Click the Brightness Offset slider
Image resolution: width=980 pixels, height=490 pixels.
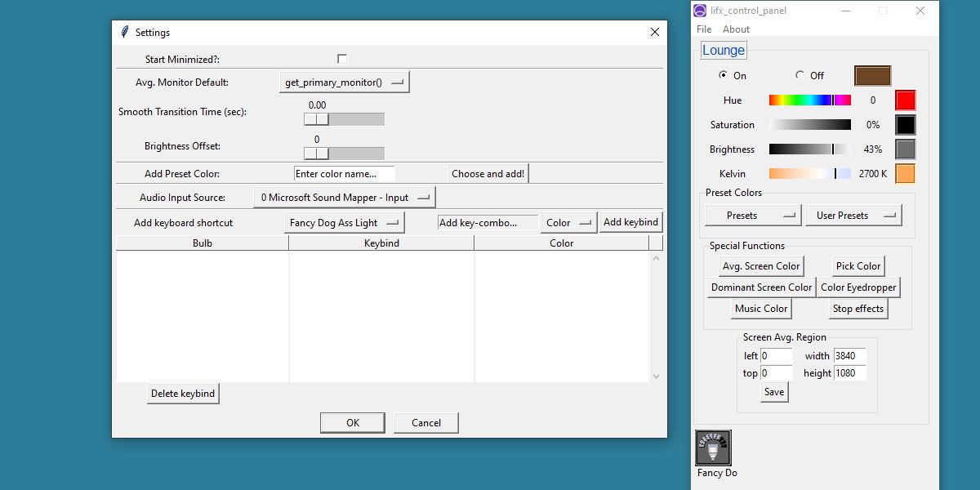[x=344, y=154]
